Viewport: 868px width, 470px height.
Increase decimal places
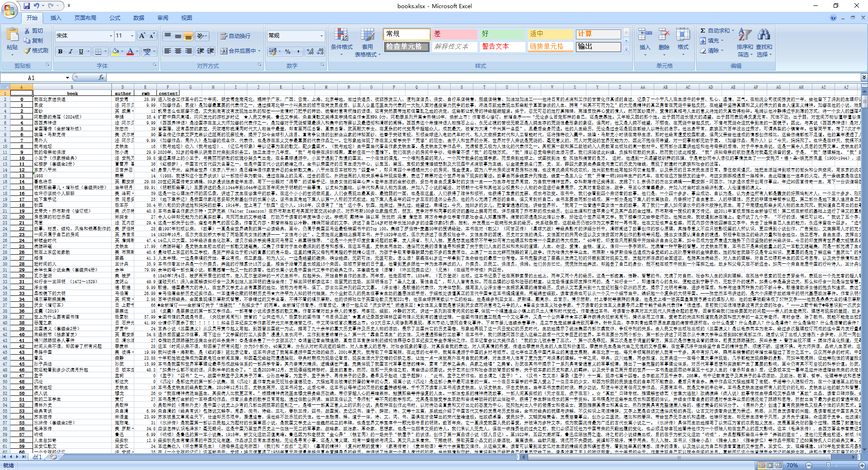(310, 52)
